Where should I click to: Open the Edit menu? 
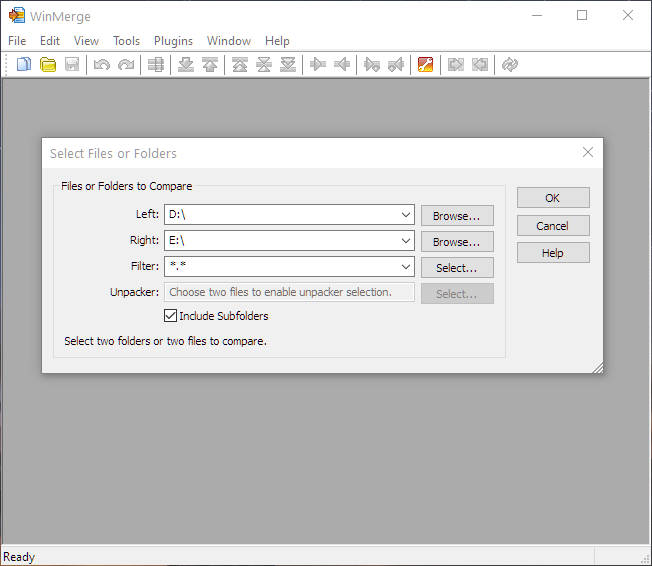pos(50,41)
